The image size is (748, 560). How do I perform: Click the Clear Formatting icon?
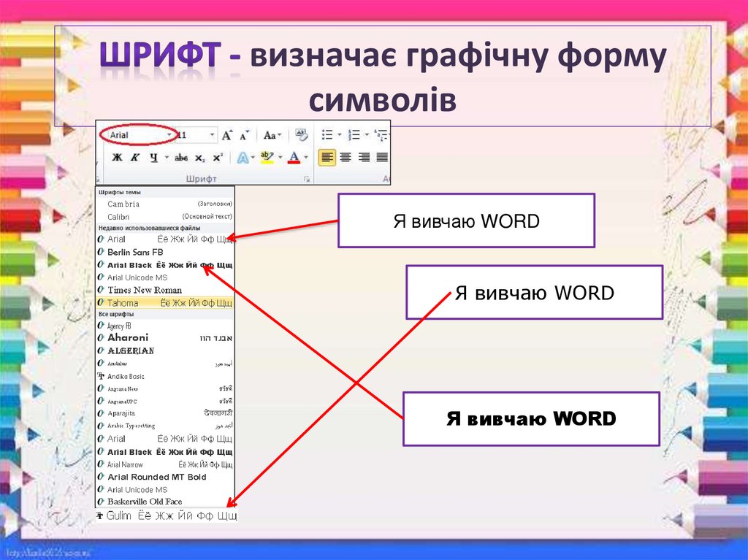point(302,135)
